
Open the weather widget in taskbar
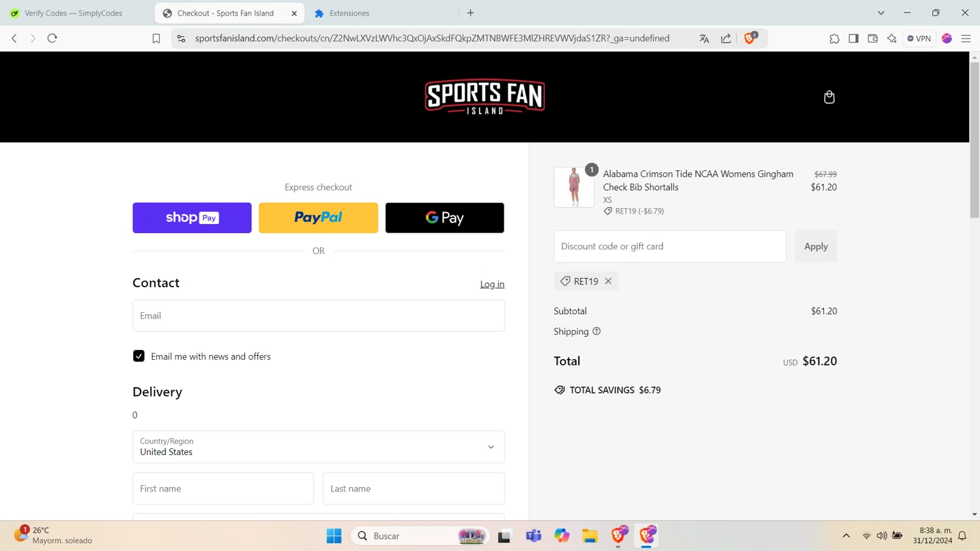(54, 535)
